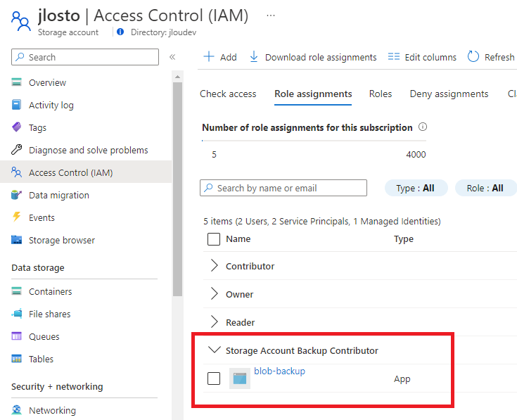This screenshot has height=420, width=517.
Task: Open the Type : All filter
Action: (x=416, y=188)
